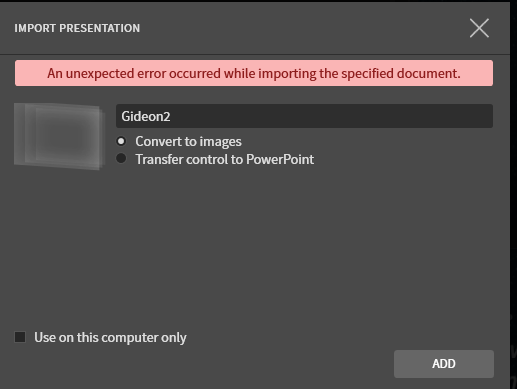This screenshot has width=517, height=389.
Task: Place cursor after the Gideon2 text
Action: coord(171,116)
